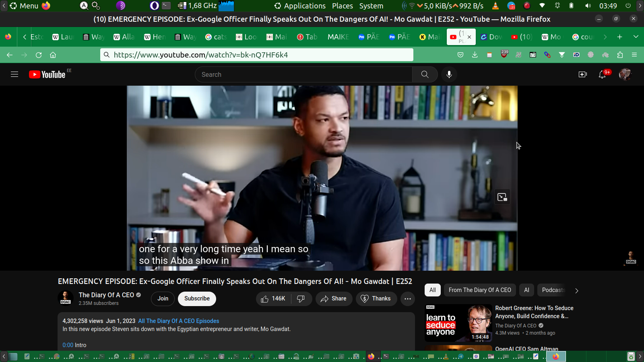Screen dimensions: 644x362
Task: Show more filter chips with right arrow
Action: [576, 290]
